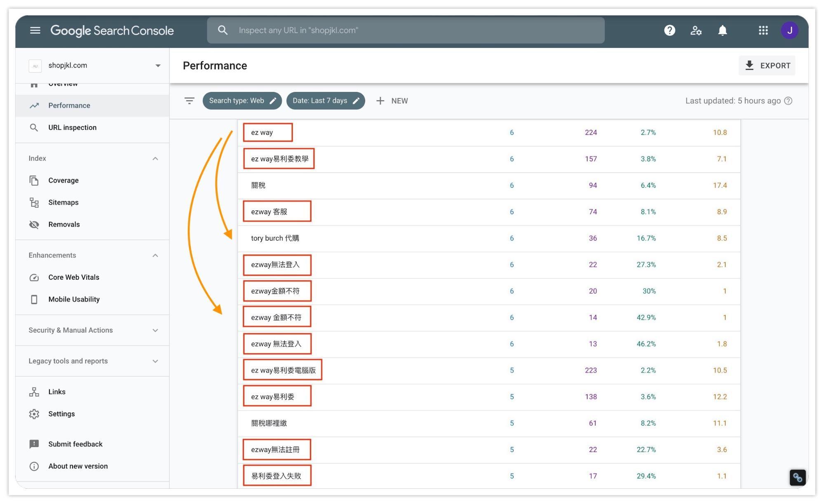
Task: Open the Help question mark icon
Action: (669, 30)
